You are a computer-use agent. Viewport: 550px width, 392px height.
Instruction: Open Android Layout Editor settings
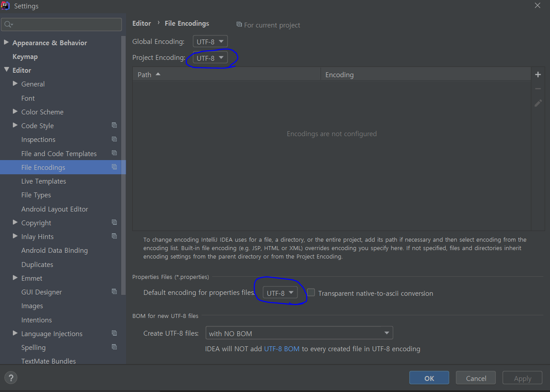55,209
